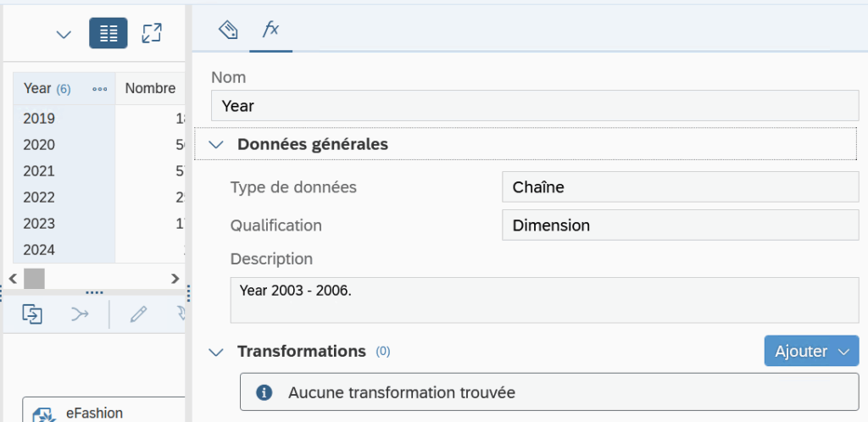This screenshot has height=422, width=868.
Task: Click the import/replace source icon
Action: point(32,314)
